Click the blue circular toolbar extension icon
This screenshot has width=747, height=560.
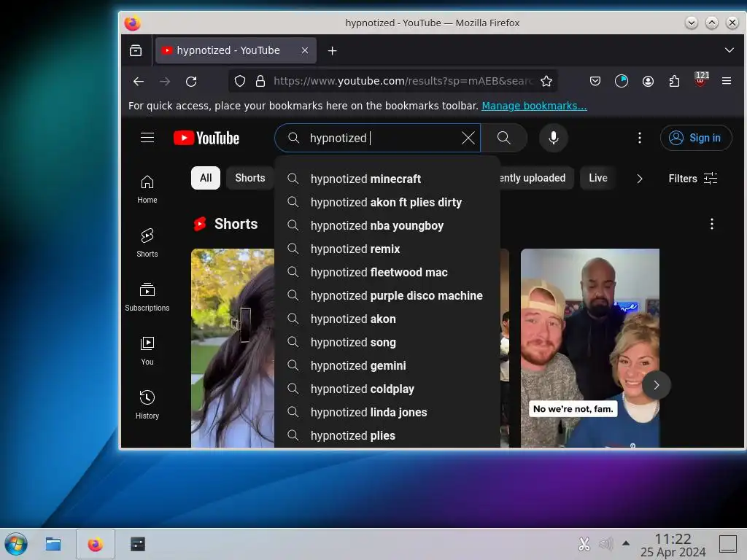coord(622,82)
